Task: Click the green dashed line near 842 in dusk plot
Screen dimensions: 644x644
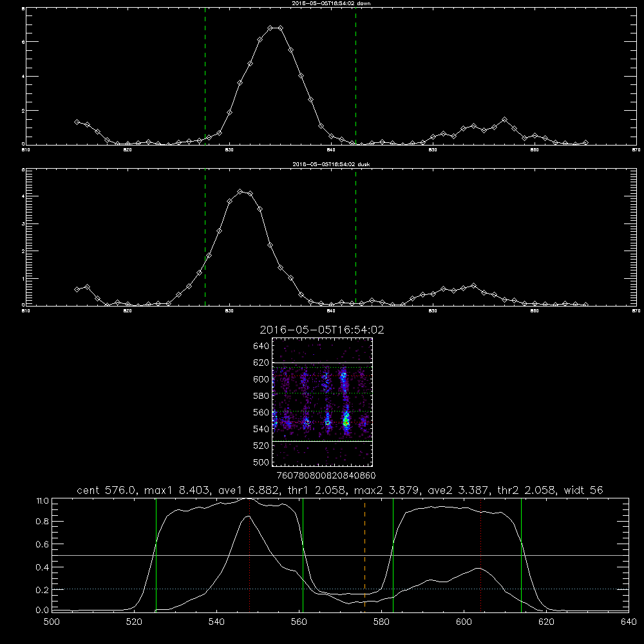Action: click(x=355, y=238)
